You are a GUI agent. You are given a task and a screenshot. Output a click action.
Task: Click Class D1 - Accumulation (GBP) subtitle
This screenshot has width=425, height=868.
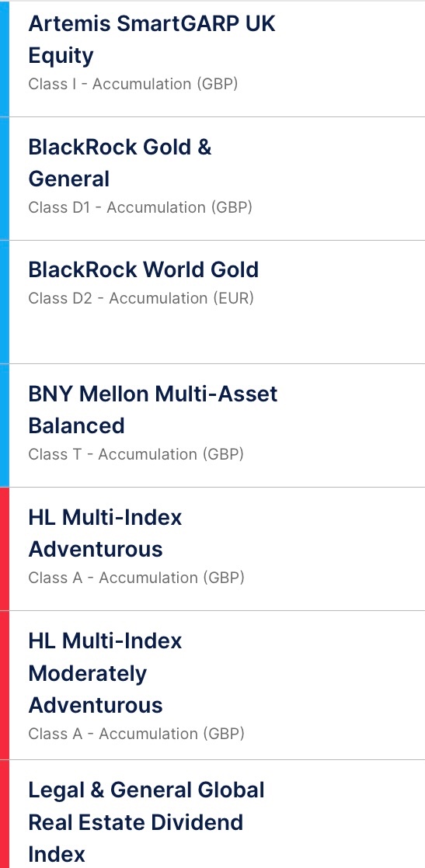tap(140, 207)
